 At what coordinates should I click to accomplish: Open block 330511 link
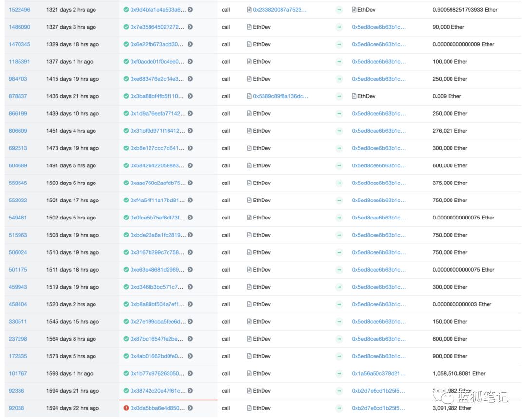point(18,321)
